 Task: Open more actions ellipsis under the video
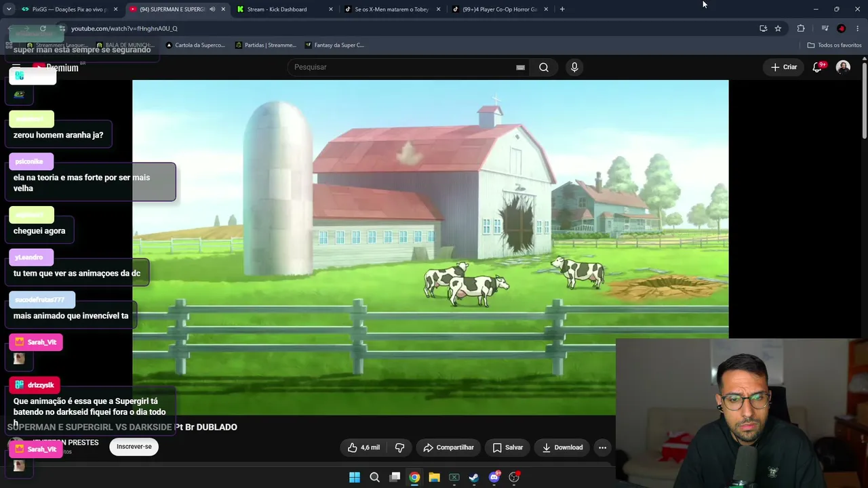point(602,447)
